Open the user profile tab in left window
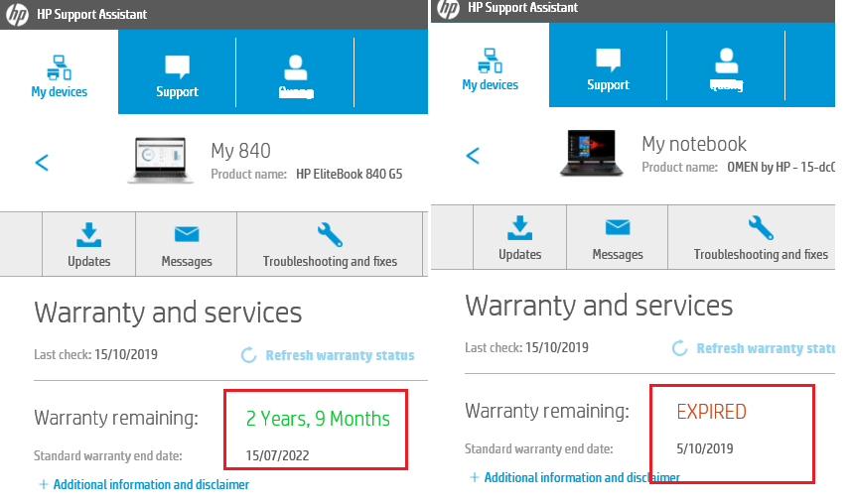The height and width of the screenshot is (504, 851). (295, 76)
